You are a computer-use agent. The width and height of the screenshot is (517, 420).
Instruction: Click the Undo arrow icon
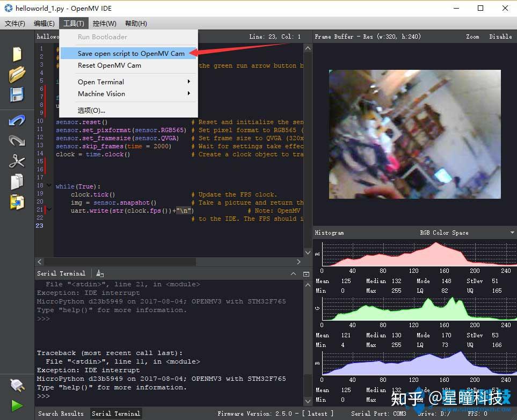click(17, 120)
